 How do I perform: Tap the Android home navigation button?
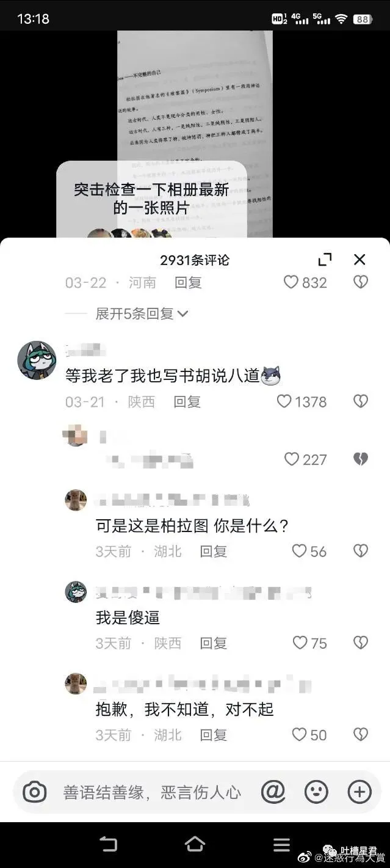195,844
